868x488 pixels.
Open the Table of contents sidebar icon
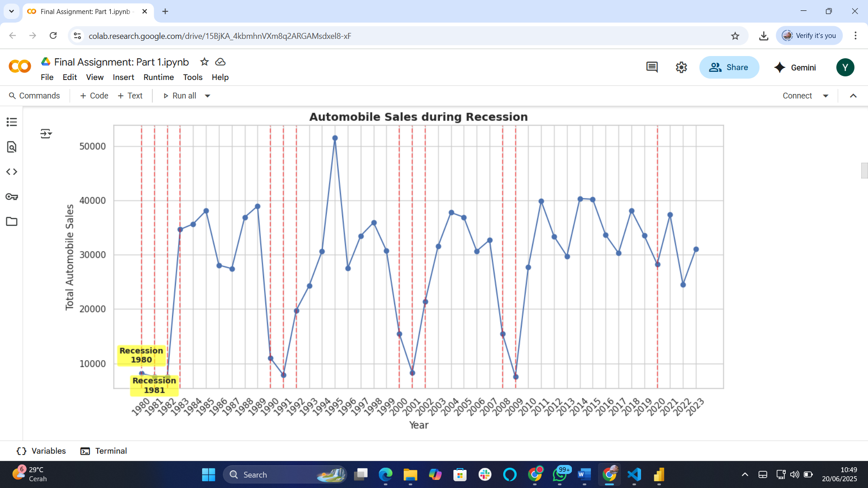[11, 122]
